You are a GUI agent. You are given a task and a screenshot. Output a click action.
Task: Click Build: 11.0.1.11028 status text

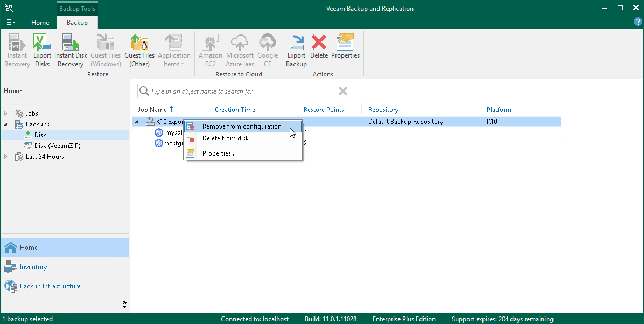(331, 319)
